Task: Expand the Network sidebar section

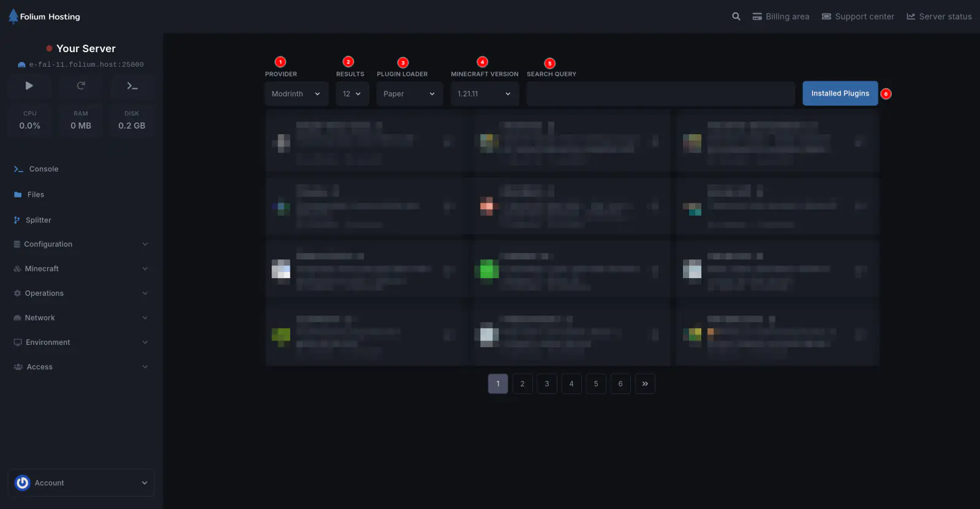Action: pyautogui.click(x=81, y=318)
